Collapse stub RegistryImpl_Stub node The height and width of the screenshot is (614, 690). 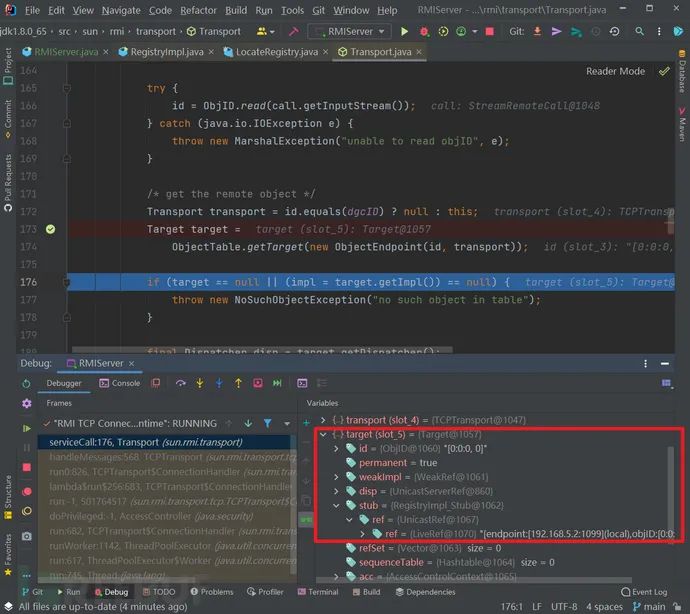click(x=336, y=506)
